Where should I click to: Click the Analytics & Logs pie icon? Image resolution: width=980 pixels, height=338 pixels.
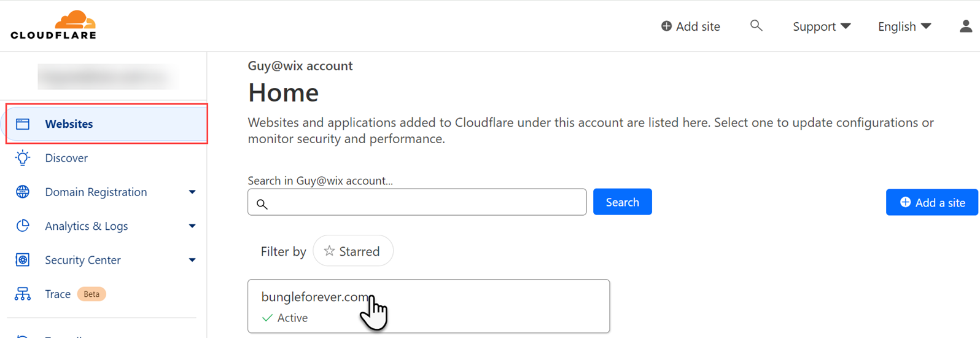[x=23, y=226]
